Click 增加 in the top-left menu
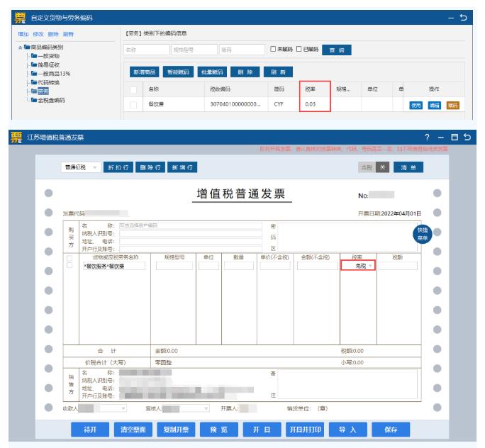This screenshot has width=485, height=448. click(23, 34)
